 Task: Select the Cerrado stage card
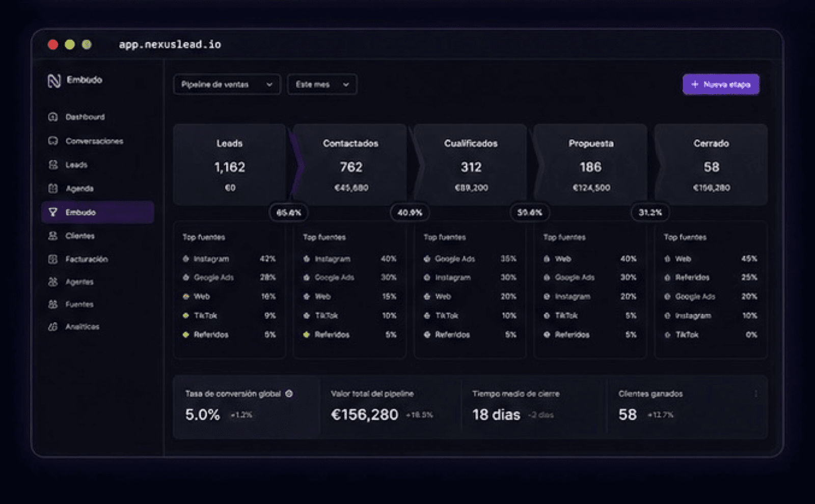pyautogui.click(x=711, y=164)
